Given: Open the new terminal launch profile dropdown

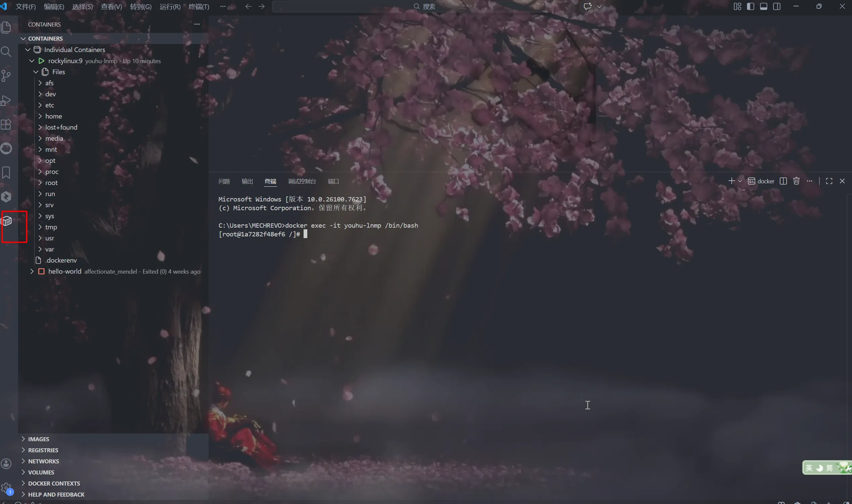Looking at the screenshot, I should pos(740,181).
